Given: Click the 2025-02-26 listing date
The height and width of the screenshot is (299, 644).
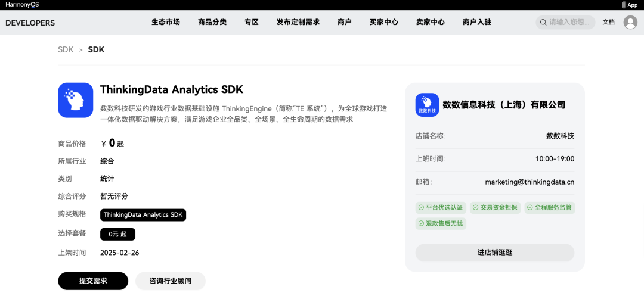Looking at the screenshot, I should (119, 253).
